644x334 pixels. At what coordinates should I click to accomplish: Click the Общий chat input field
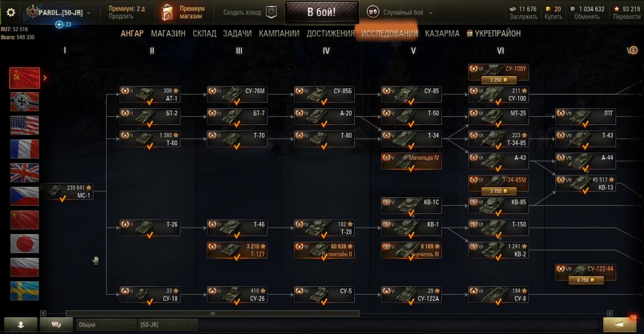pos(106,324)
